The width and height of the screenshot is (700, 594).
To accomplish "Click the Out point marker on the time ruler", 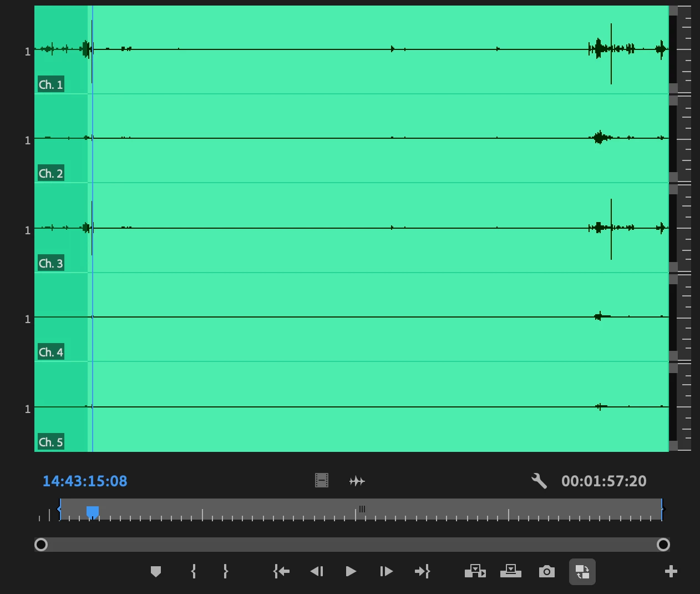I will coord(662,509).
